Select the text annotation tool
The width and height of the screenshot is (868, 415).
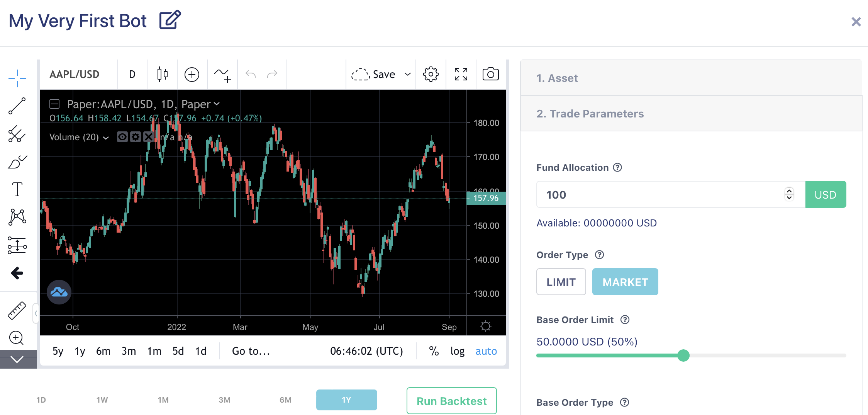pyautogui.click(x=17, y=189)
